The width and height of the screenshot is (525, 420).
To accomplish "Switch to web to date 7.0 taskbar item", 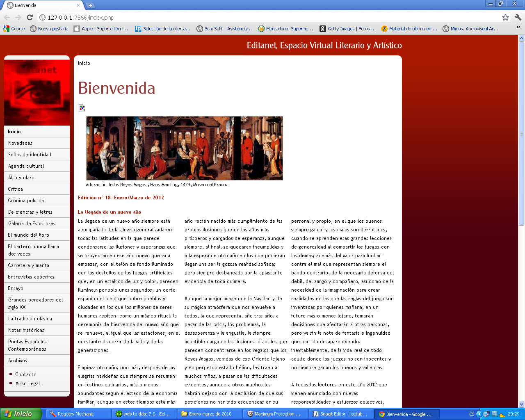I will [144, 414].
